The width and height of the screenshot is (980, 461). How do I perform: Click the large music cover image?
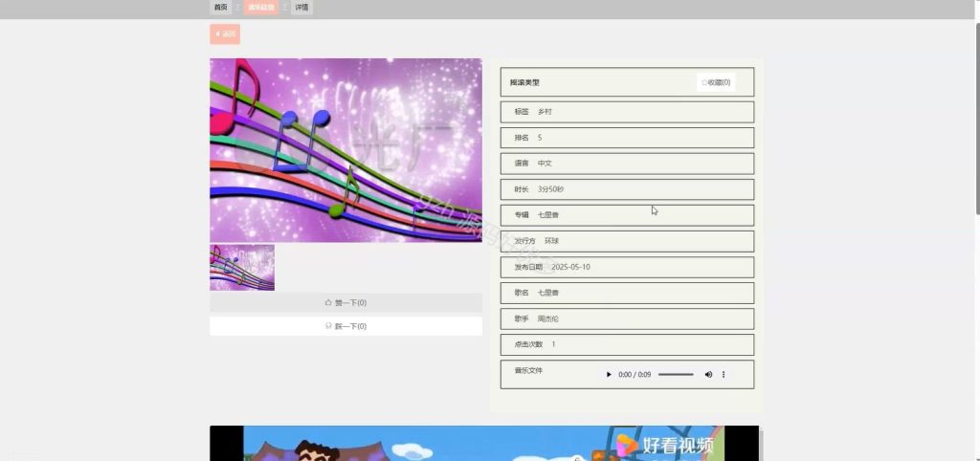pyautogui.click(x=345, y=150)
